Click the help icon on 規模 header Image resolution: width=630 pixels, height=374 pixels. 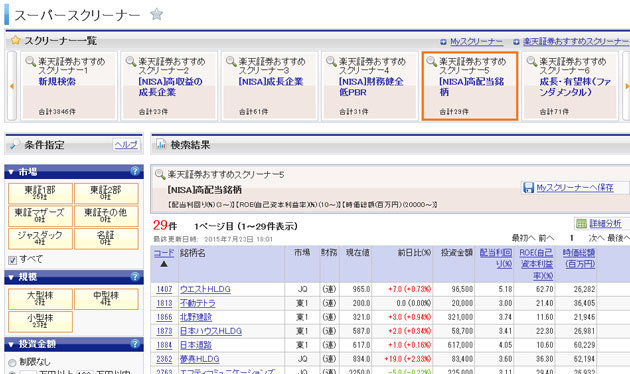[x=135, y=277]
